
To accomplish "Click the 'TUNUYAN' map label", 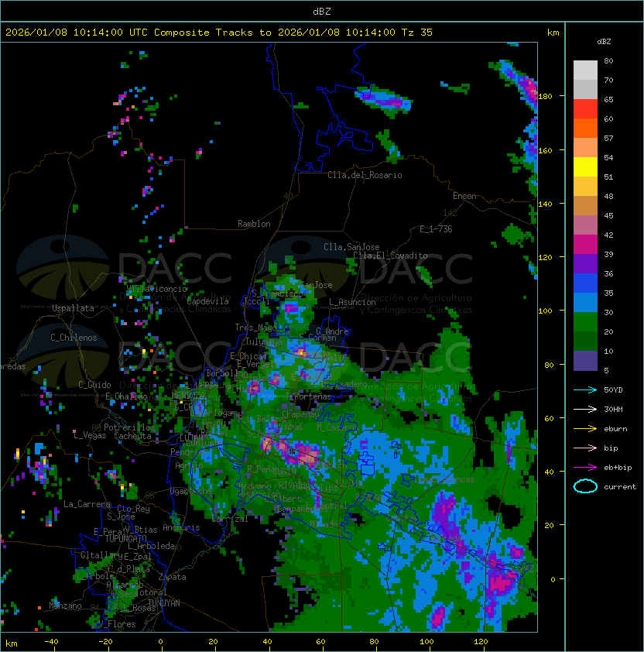I will tap(164, 603).
